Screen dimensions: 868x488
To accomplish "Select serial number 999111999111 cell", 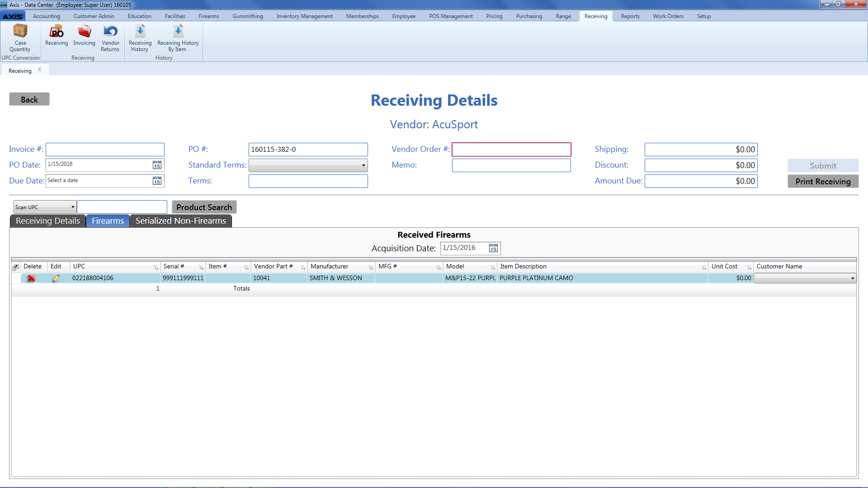I will [183, 278].
